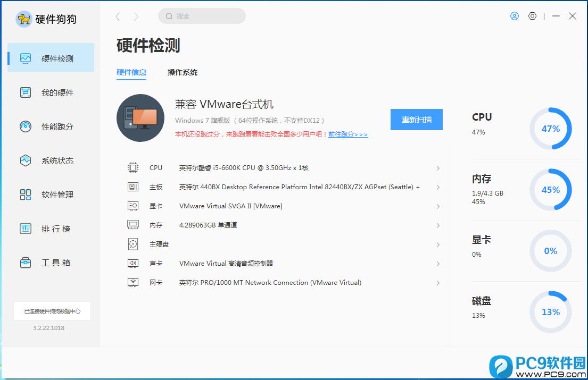
Task: Click the Windows 7 旗舰版 system text
Action: coord(250,121)
